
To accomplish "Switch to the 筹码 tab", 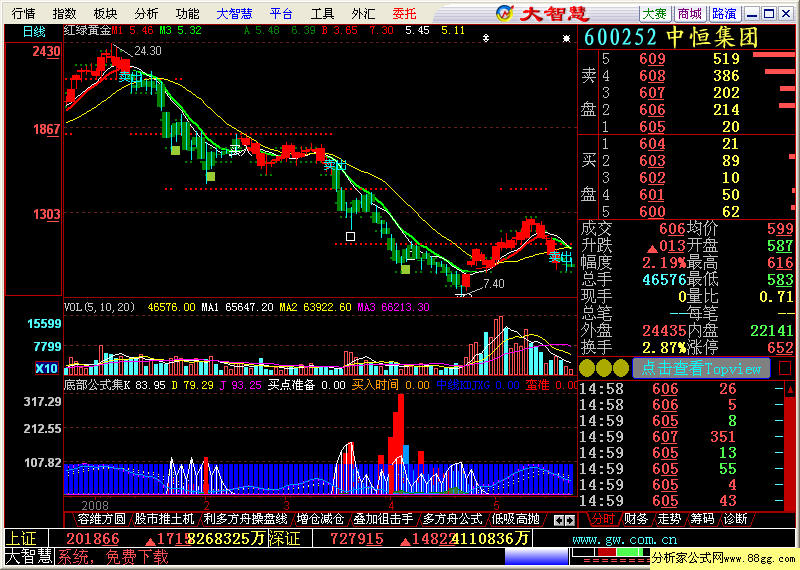I will coord(703,519).
